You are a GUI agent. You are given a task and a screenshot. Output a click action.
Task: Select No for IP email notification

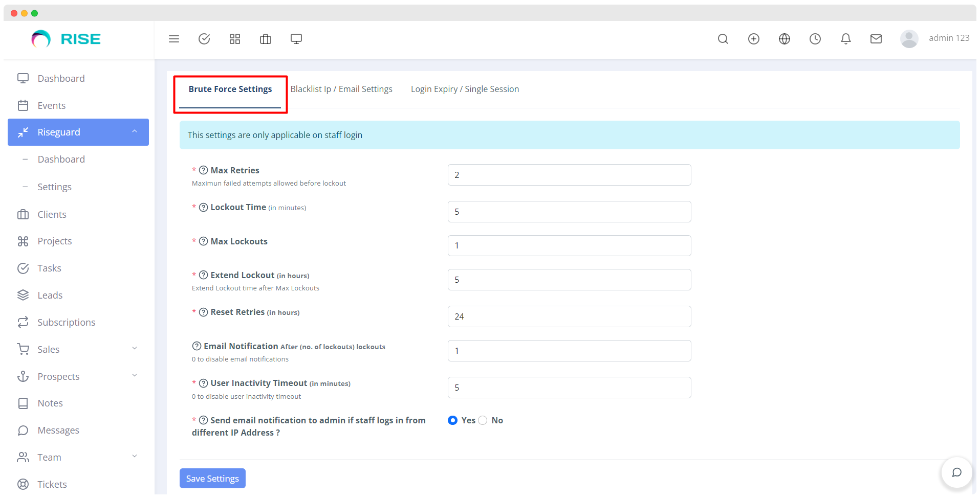(483, 420)
